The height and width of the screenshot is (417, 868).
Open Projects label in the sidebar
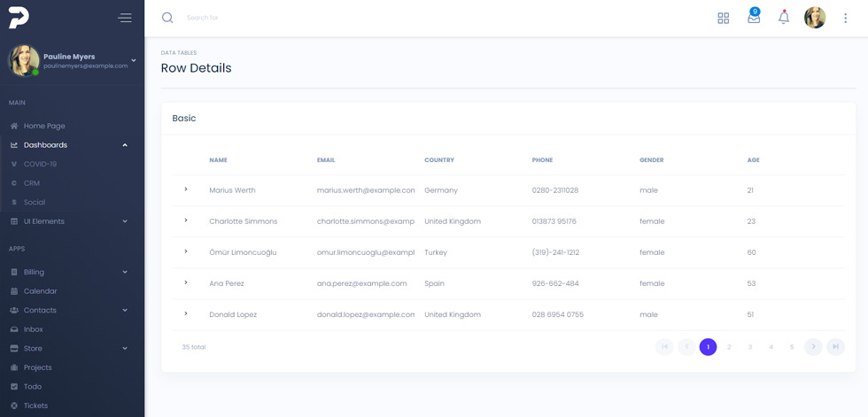tap(37, 367)
